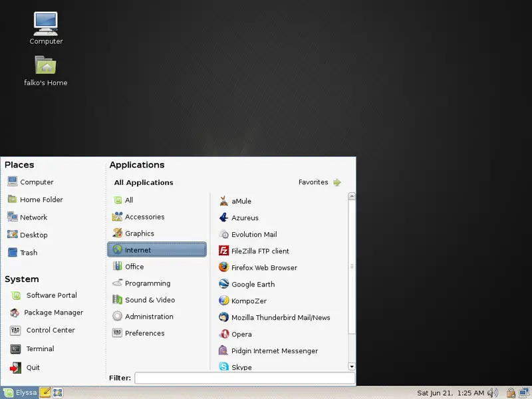Select the Programming category

click(157, 283)
